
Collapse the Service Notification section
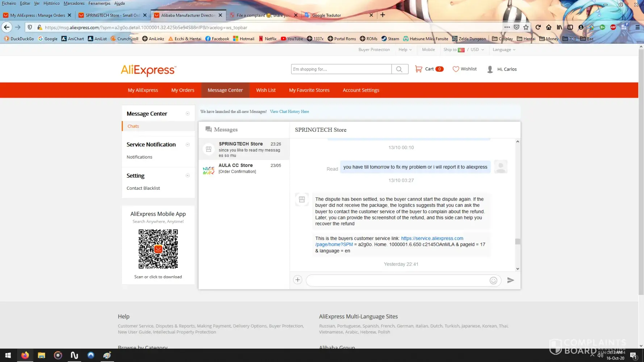point(188,144)
